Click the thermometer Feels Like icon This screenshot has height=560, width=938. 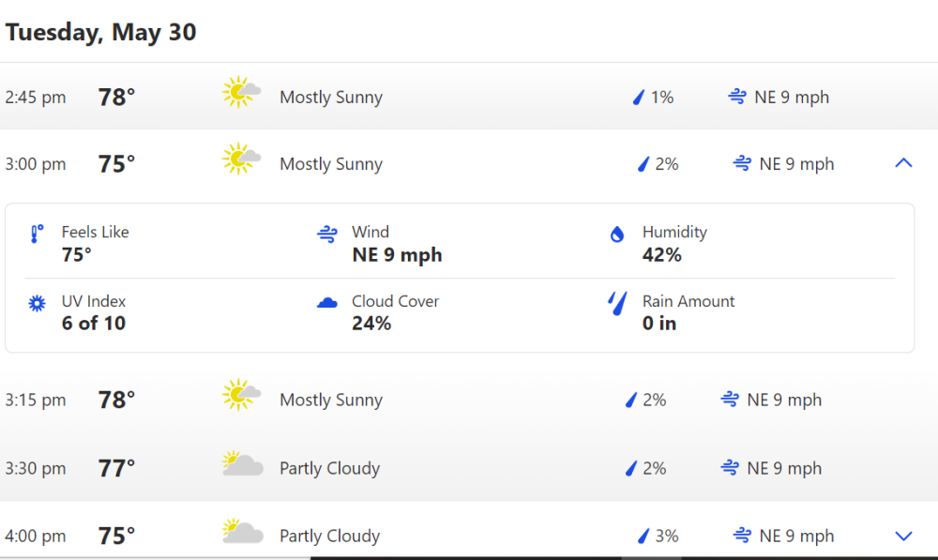(x=38, y=235)
